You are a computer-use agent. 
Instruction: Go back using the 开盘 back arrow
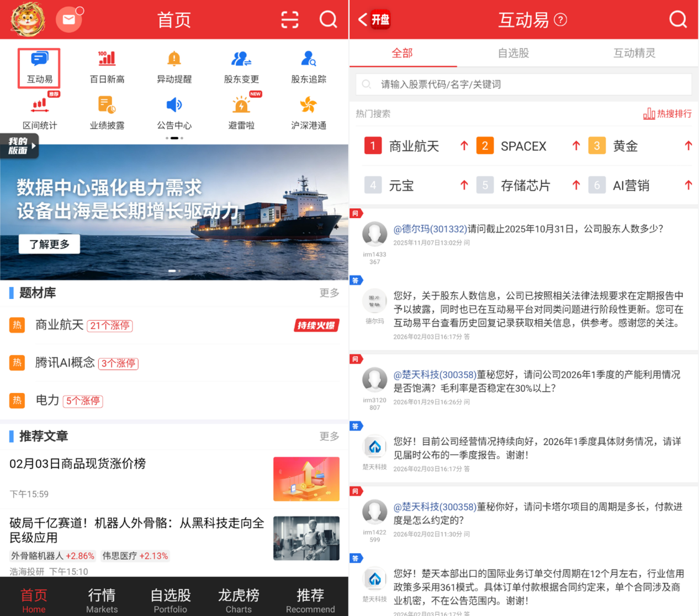coord(363,20)
